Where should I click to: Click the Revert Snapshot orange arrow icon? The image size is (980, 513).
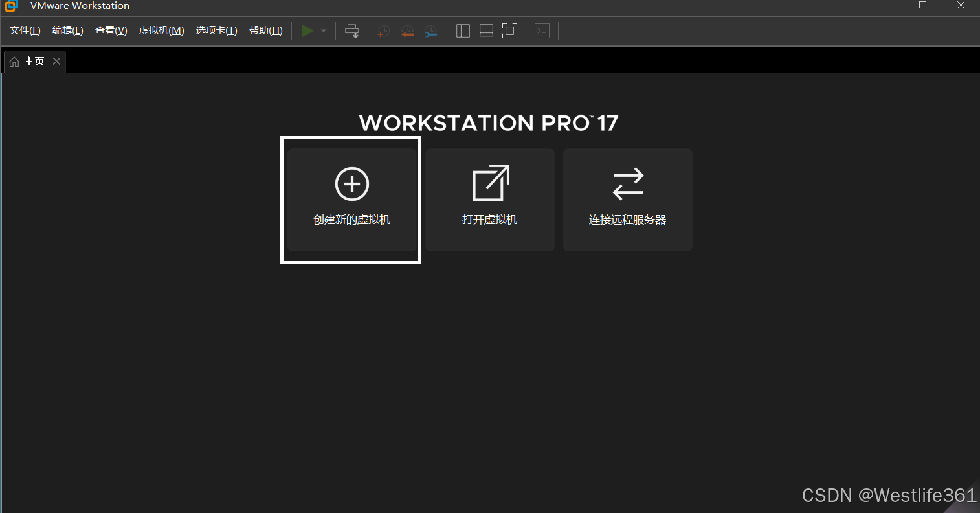pyautogui.click(x=407, y=30)
